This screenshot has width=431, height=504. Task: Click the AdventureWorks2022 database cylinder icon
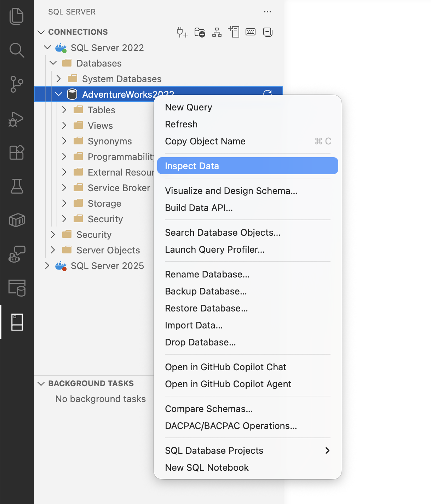tap(72, 94)
